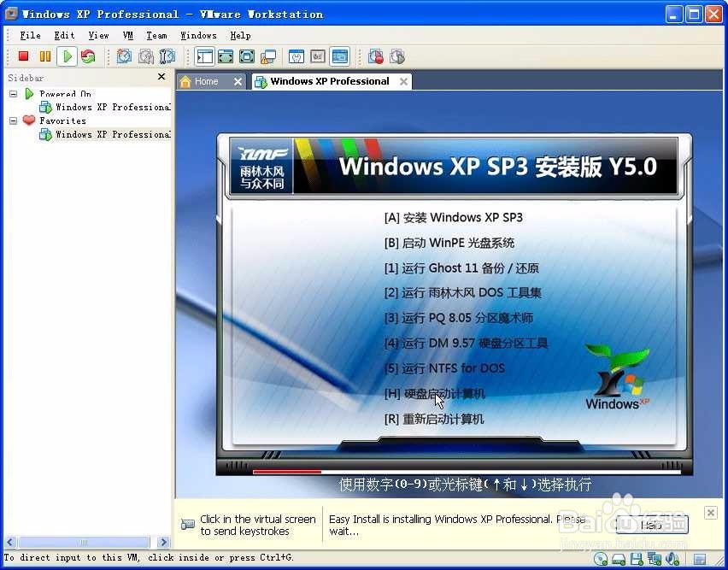728x570 pixels.
Task: Click the CD/DVD drive status icon
Action: pos(601,559)
